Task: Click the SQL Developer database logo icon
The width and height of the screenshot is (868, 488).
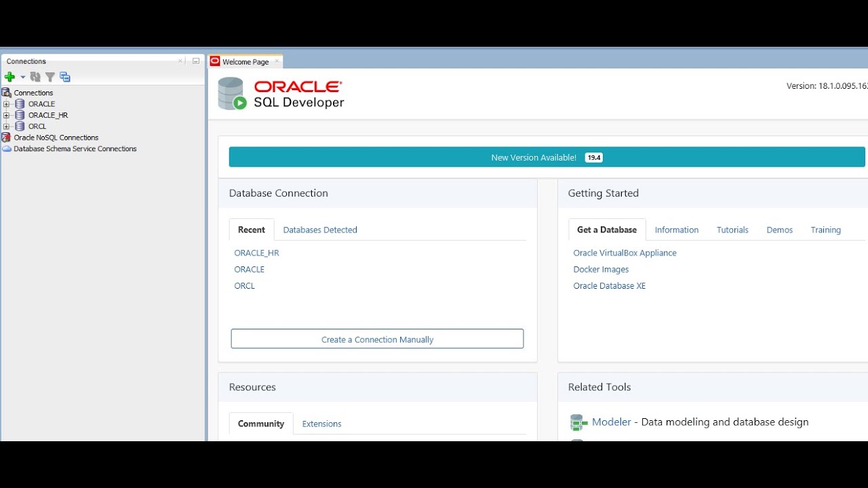Action: (x=231, y=94)
